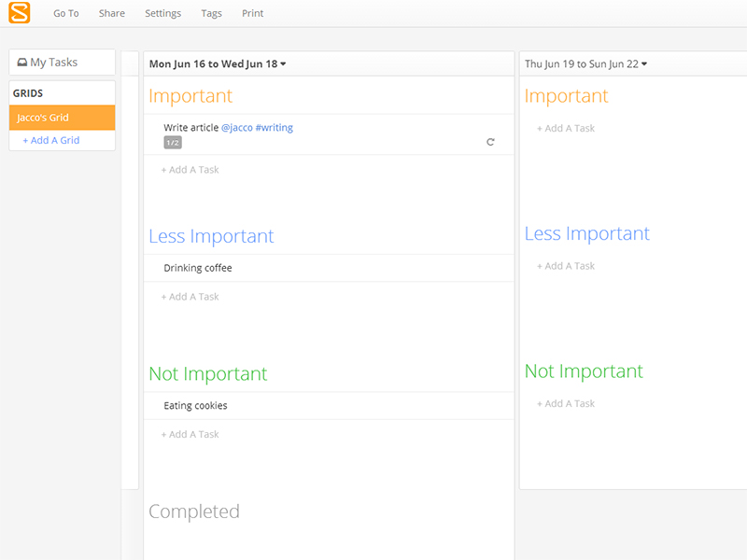The image size is (747, 560).
Task: Open My Tasks inbox
Action: click(x=62, y=63)
